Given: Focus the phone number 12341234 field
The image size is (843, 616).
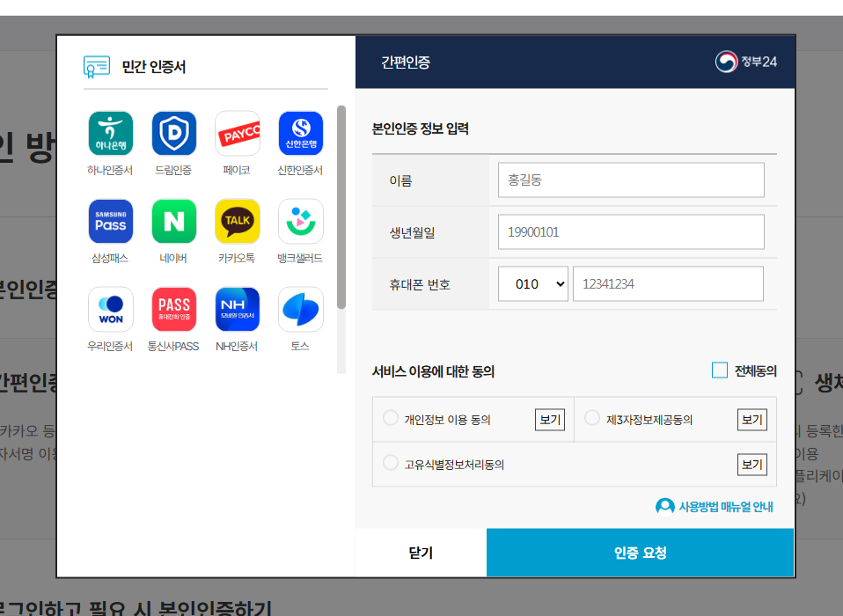Looking at the screenshot, I should click(668, 284).
